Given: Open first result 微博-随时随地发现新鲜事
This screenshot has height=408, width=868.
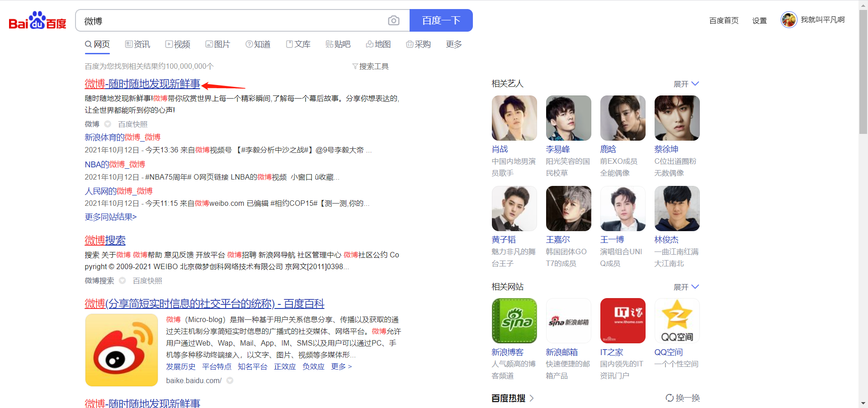Looking at the screenshot, I should click(142, 84).
